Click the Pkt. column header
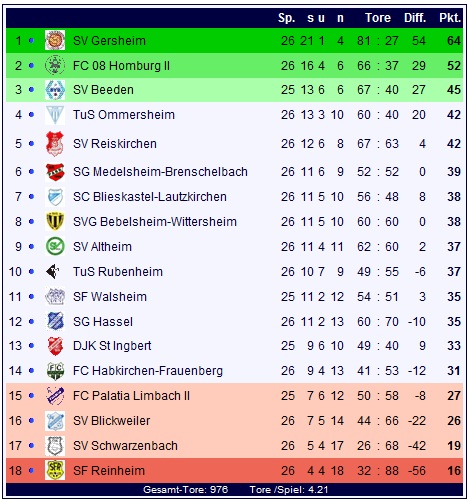 450,17
